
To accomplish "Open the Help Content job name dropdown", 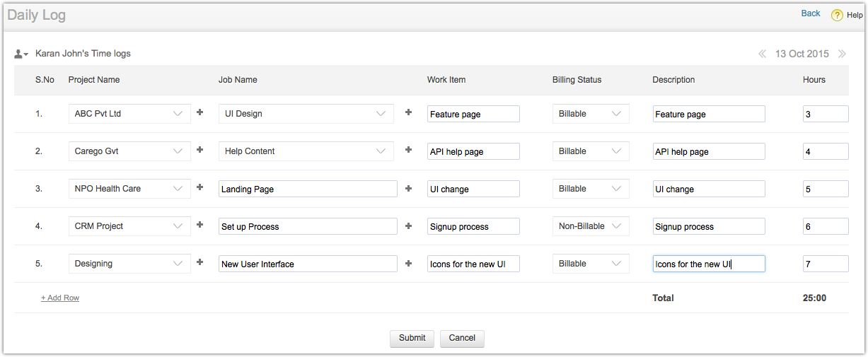I will coord(306,151).
